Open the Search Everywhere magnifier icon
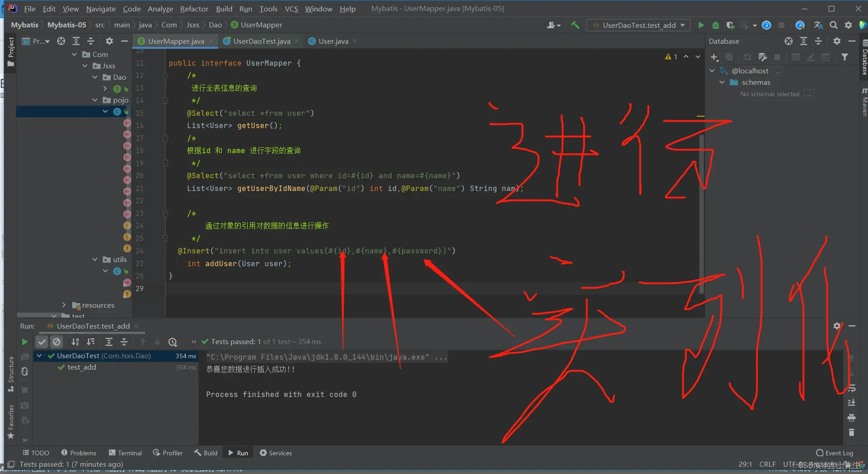This screenshot has height=474, width=868. coord(833,25)
